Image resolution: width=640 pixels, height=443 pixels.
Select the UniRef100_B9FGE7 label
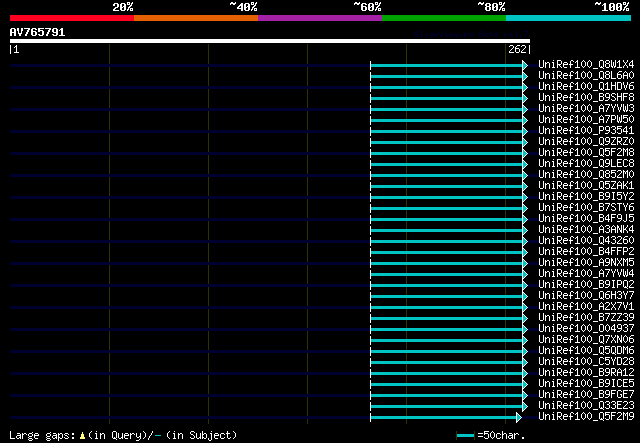point(586,395)
